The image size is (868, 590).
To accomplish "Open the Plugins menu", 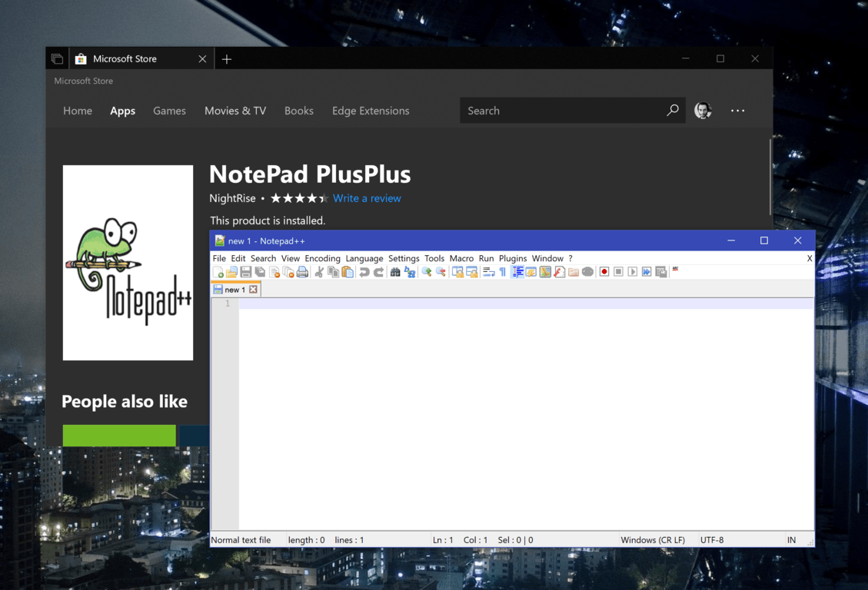I will (x=513, y=258).
